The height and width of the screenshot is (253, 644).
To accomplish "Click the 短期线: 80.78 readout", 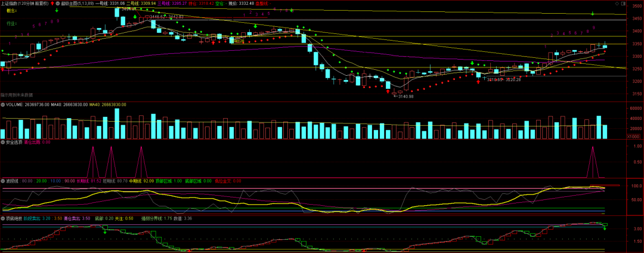I will pos(115,181).
